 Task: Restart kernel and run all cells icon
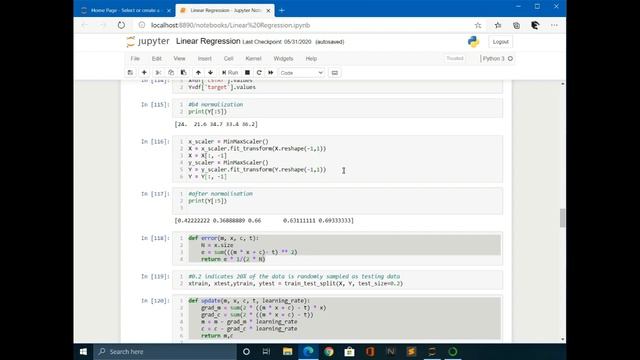coord(271,73)
